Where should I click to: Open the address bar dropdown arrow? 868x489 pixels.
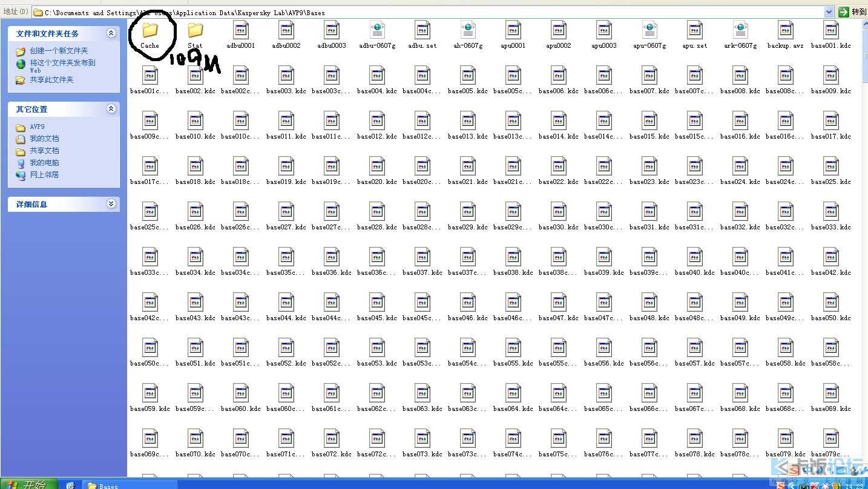point(829,12)
